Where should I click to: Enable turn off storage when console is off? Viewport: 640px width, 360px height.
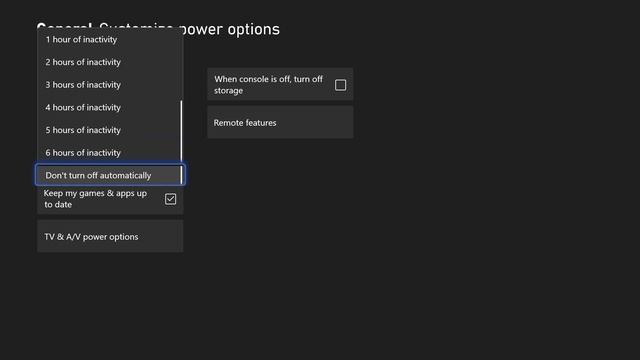coord(340,85)
